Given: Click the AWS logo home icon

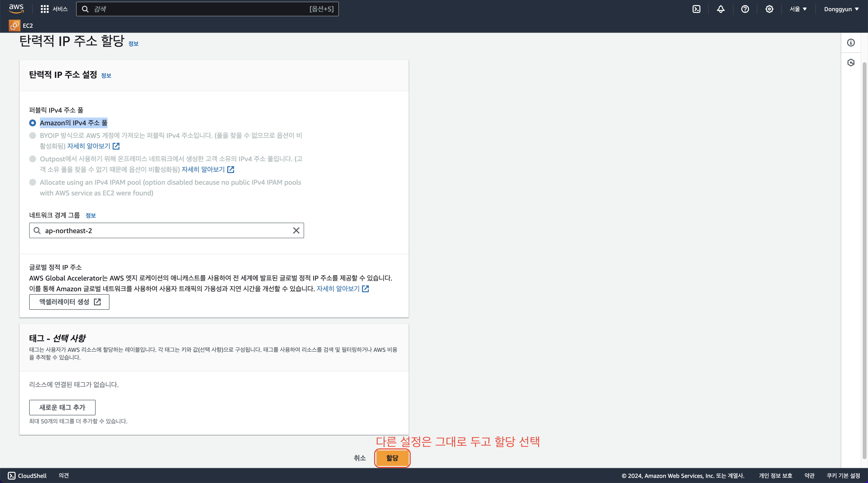Looking at the screenshot, I should click(x=16, y=9).
